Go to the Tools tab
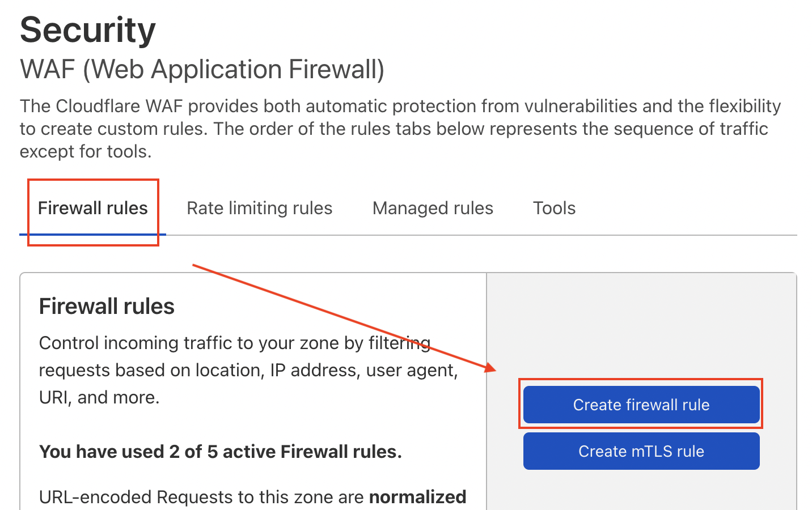 554,208
